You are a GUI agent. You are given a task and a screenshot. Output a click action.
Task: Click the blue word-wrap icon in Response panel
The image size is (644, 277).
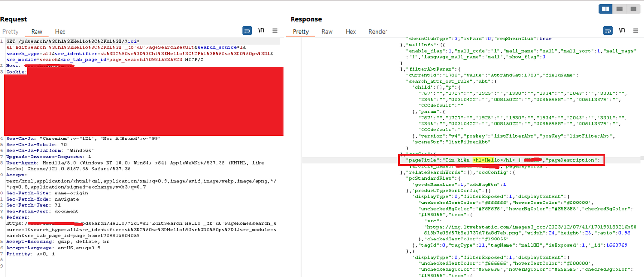pos(608,30)
